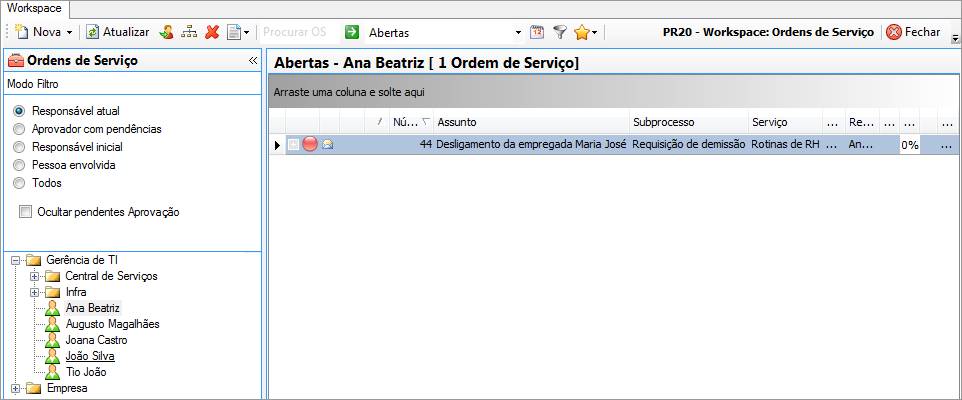This screenshot has height=400, width=962.
Task: Click the Subprocesso column header
Action: 689,123
